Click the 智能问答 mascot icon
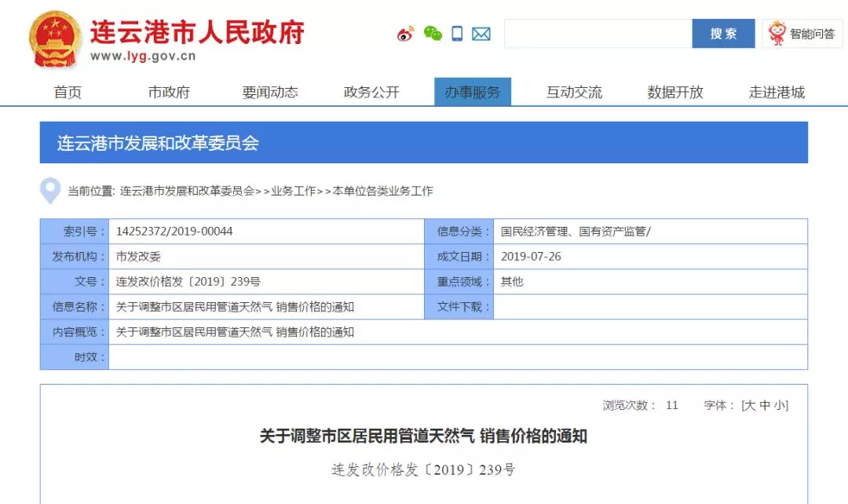 pyautogui.click(x=777, y=34)
